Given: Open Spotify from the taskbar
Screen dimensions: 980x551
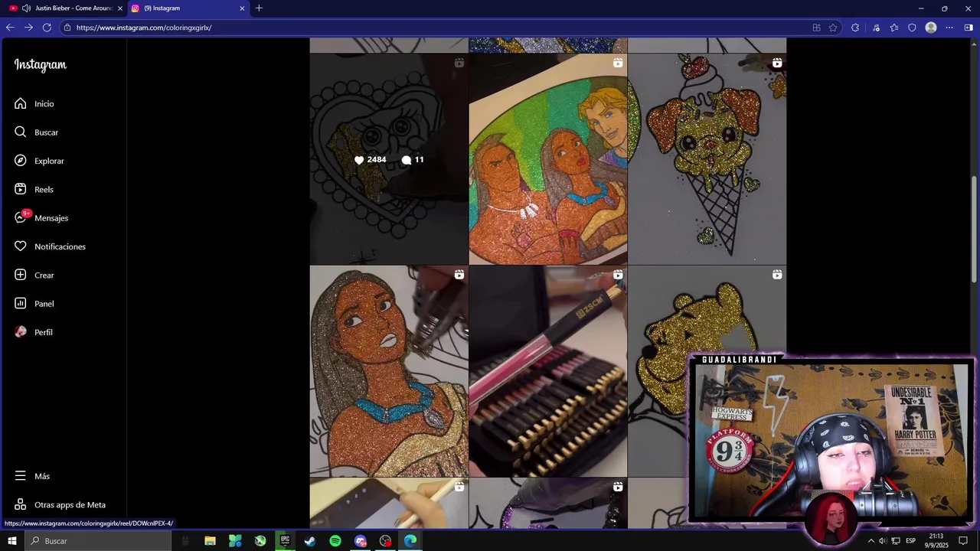Looking at the screenshot, I should click(x=335, y=541).
